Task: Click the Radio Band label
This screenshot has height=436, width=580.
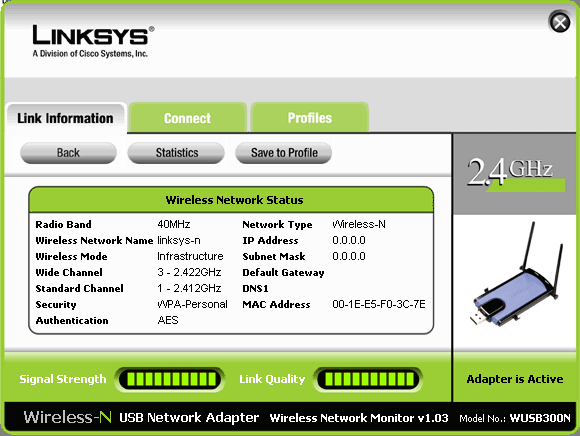Action: point(63,224)
